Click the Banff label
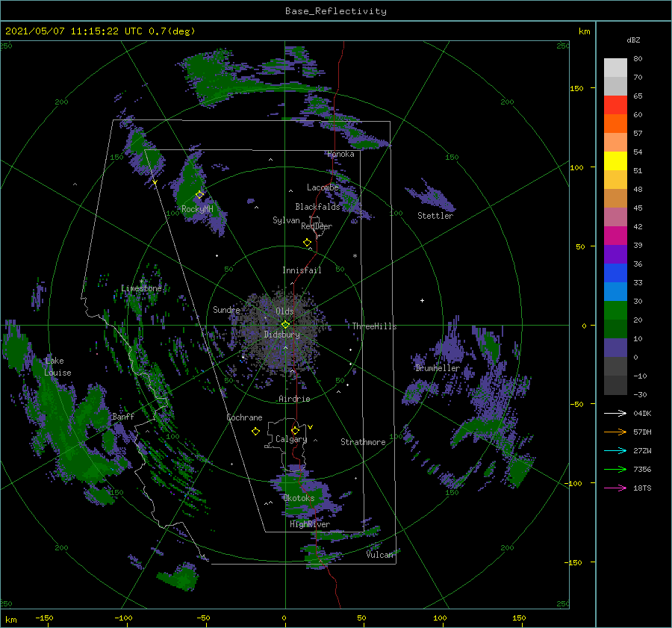Viewport: 672px width, 628px height. (123, 417)
